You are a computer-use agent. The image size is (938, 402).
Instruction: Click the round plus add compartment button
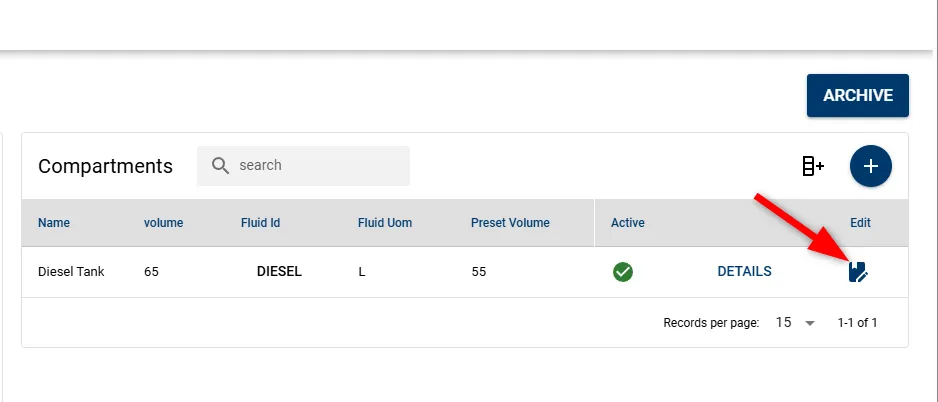tap(870, 166)
